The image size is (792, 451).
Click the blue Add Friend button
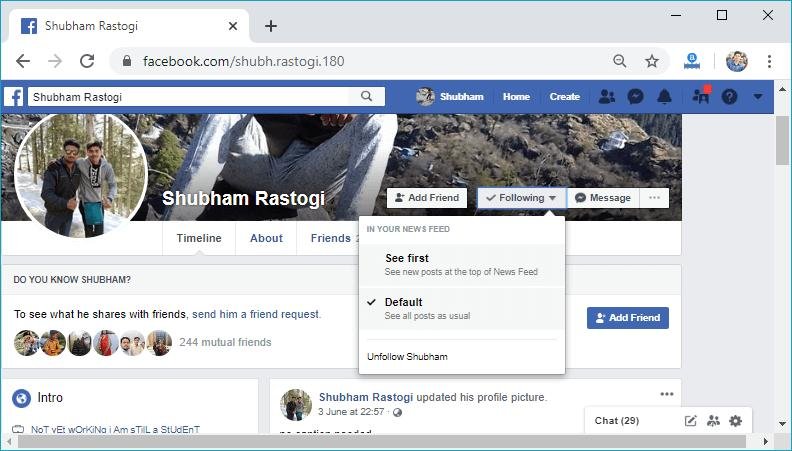click(x=628, y=318)
